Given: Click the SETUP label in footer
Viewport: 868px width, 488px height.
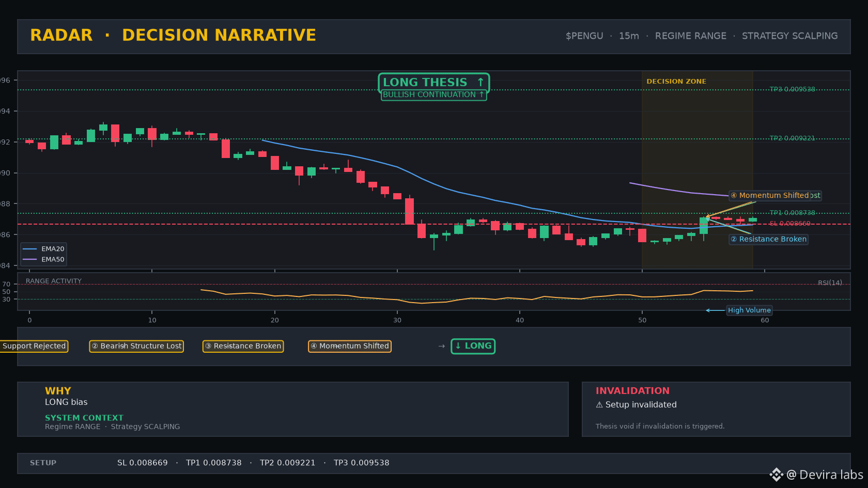Looking at the screenshot, I should pyautogui.click(x=43, y=463).
